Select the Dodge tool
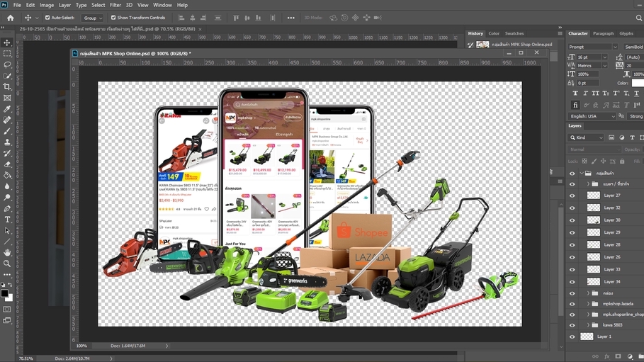 click(7, 197)
